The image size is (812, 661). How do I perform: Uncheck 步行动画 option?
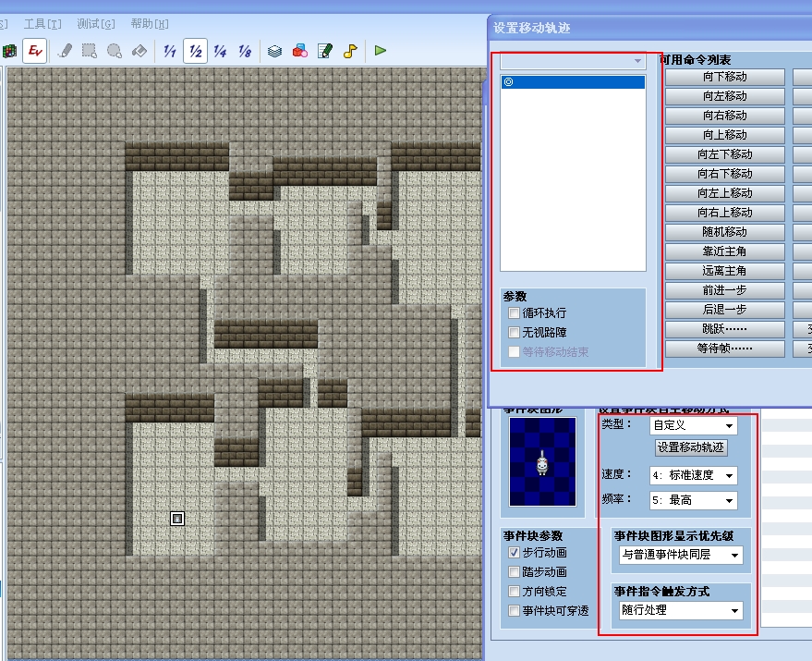[x=514, y=553]
